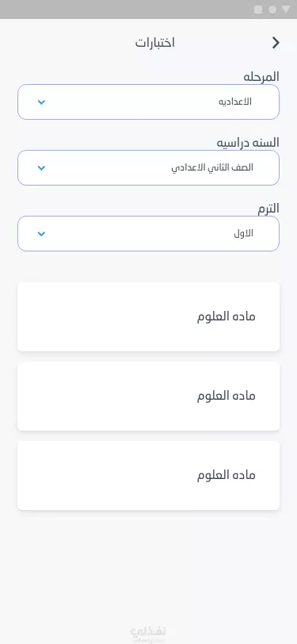Click the السنه دراسيه field label

point(248,143)
